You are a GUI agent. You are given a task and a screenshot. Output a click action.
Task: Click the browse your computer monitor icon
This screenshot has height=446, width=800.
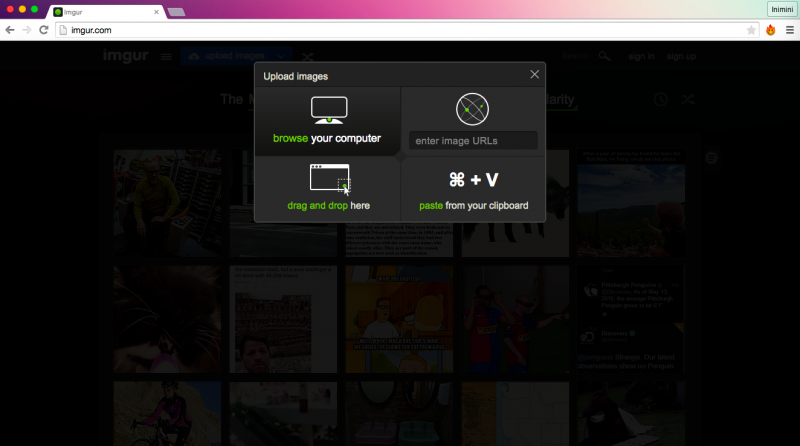pyautogui.click(x=329, y=110)
